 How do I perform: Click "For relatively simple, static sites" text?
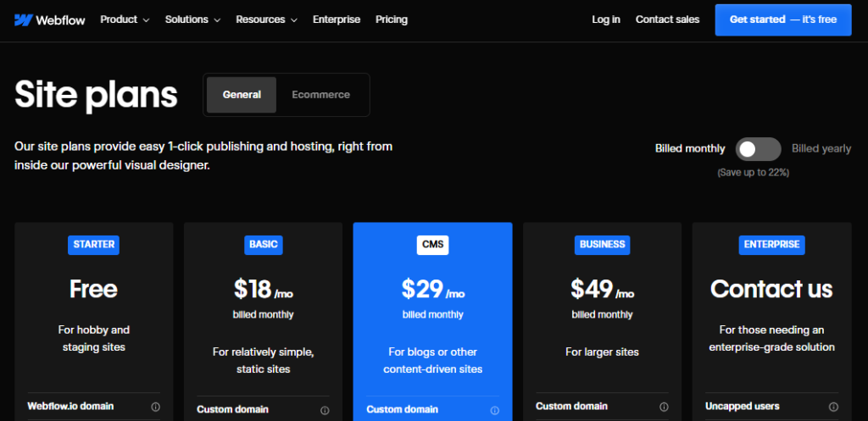click(x=264, y=361)
